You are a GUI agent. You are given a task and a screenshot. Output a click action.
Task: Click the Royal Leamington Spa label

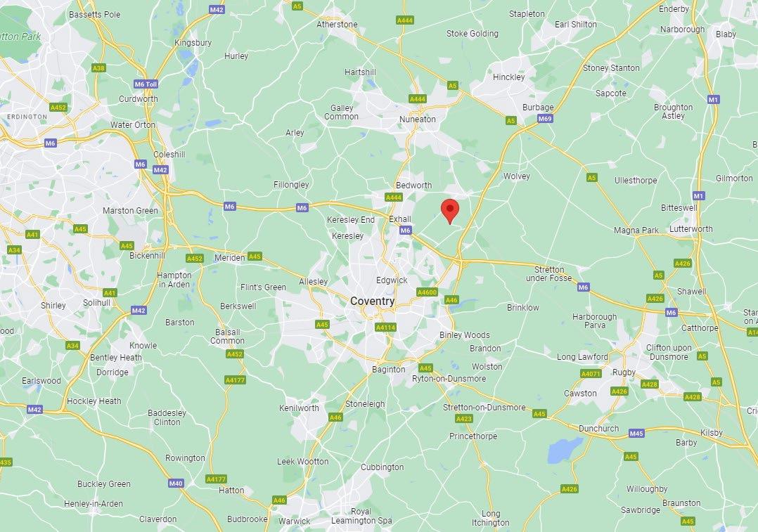click(x=361, y=516)
